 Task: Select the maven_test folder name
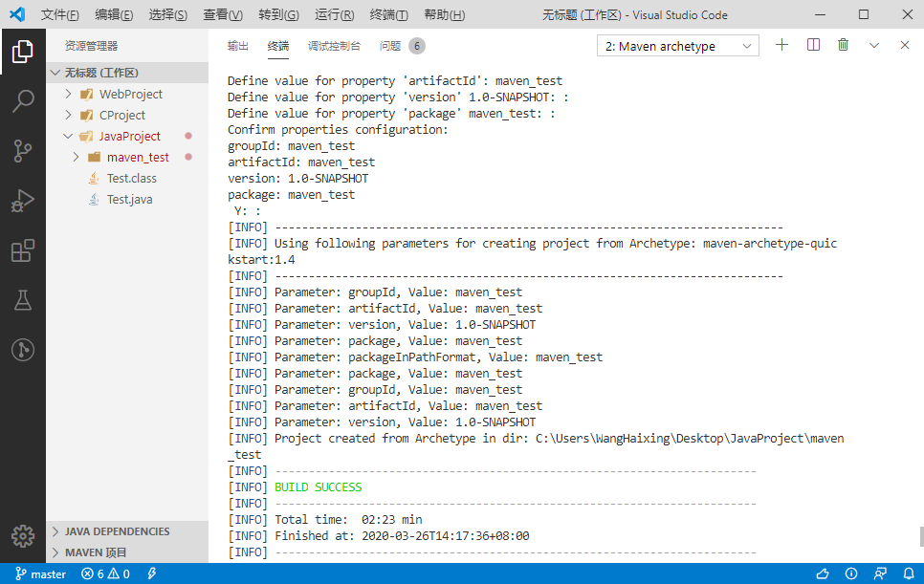(138, 157)
